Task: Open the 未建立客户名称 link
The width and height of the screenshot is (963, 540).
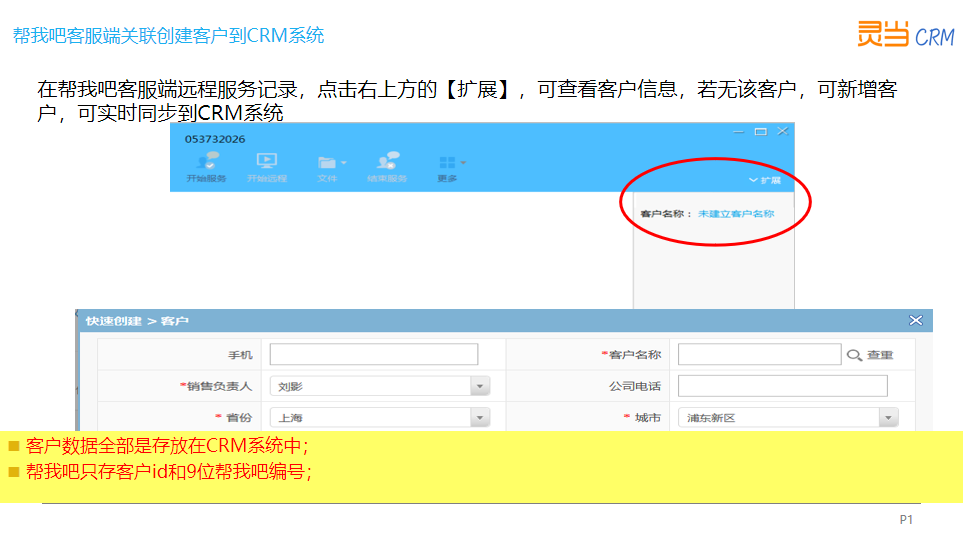Action: [x=736, y=214]
